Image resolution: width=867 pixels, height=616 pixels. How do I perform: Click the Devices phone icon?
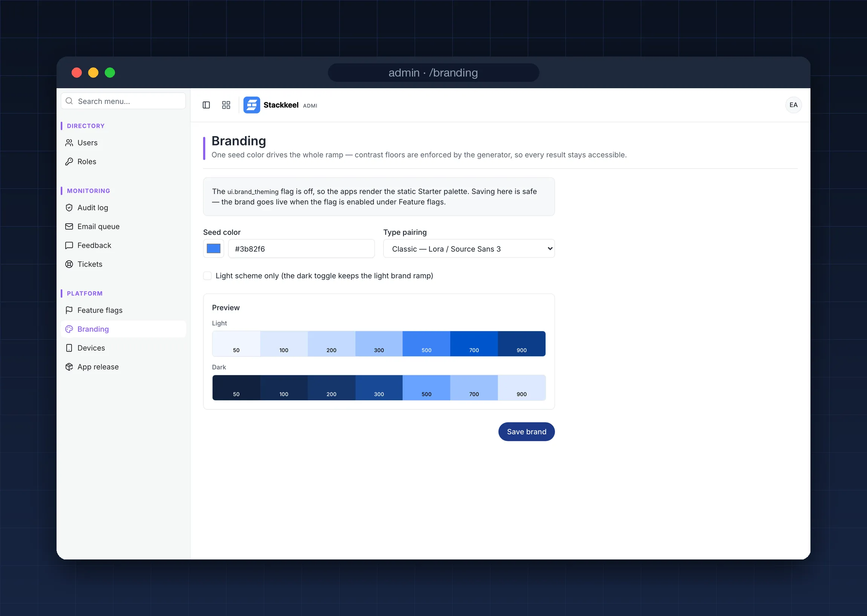[x=69, y=348]
